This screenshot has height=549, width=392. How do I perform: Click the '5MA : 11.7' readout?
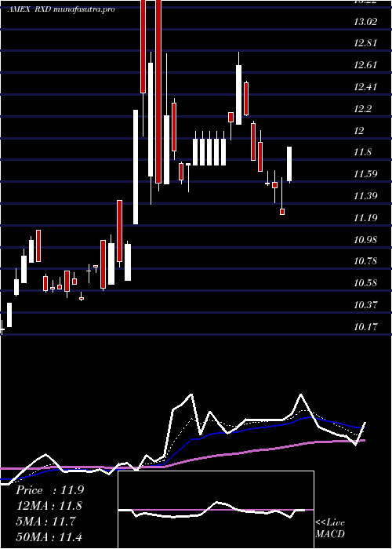point(45,521)
